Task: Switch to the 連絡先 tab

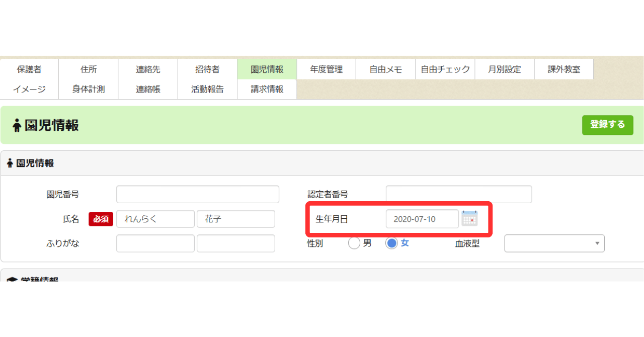Action: click(x=148, y=69)
